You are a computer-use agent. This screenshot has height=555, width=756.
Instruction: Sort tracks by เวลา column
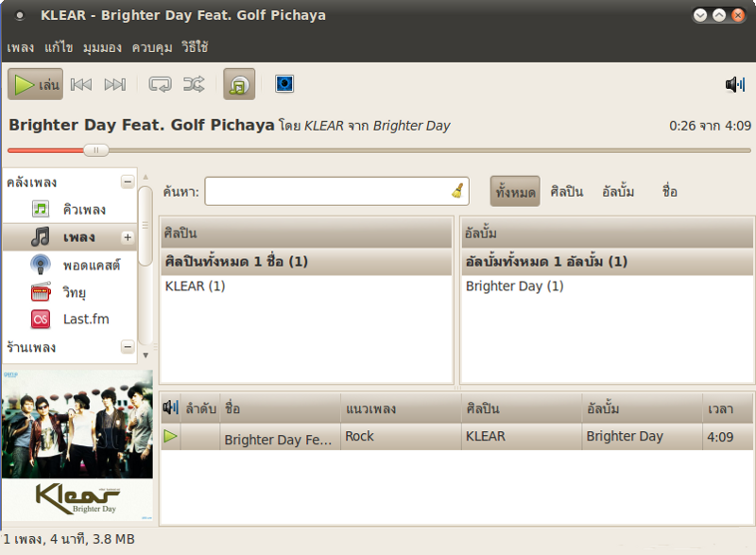pos(728,408)
